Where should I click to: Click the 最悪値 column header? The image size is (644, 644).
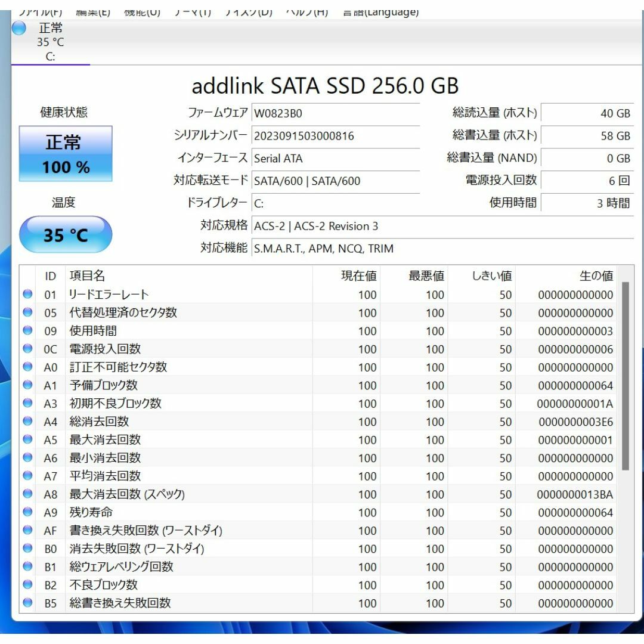[414, 276]
